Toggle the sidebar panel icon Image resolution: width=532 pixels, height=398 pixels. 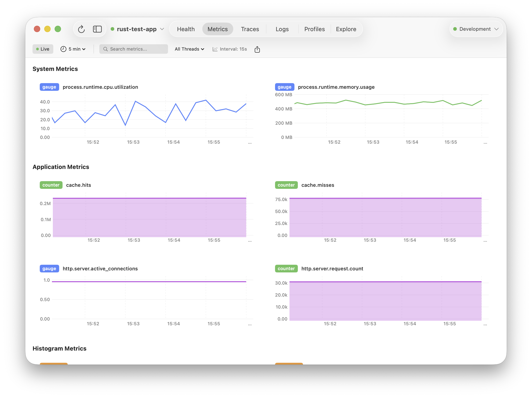point(97,29)
